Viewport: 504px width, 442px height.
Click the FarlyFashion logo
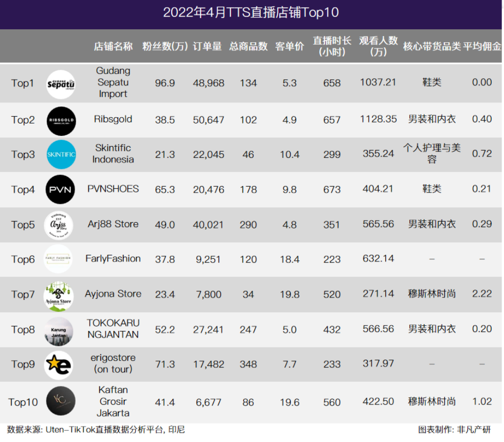[x=58, y=259]
